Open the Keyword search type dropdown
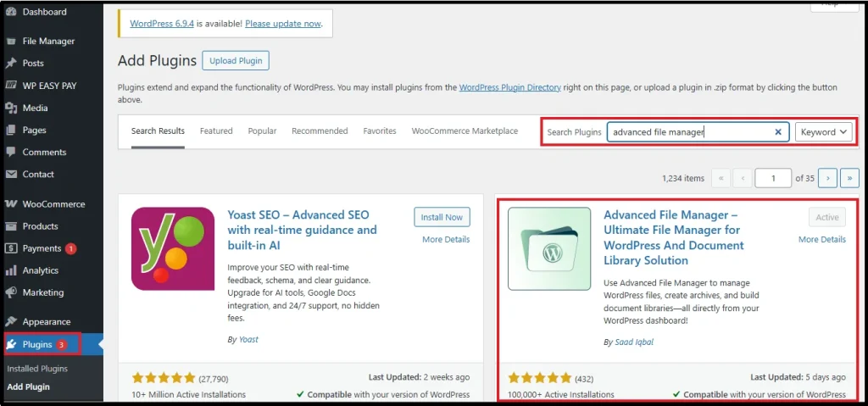This screenshot has width=868, height=406. (x=824, y=132)
